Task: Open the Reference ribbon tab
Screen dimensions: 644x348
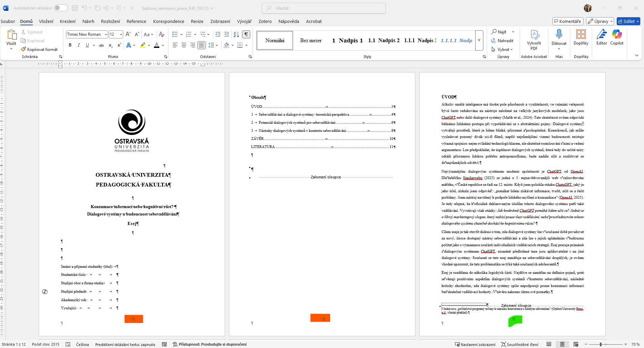Action: coord(136,21)
